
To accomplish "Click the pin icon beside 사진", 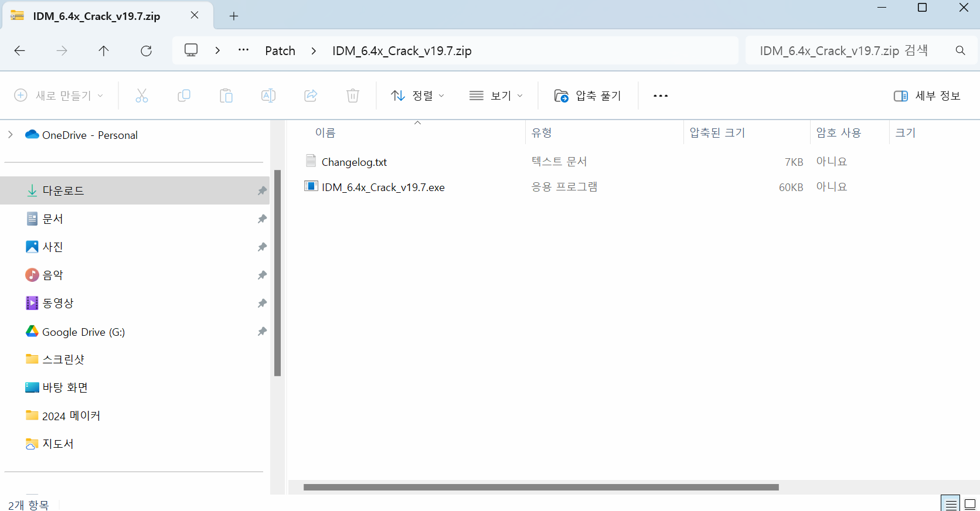I will point(262,247).
